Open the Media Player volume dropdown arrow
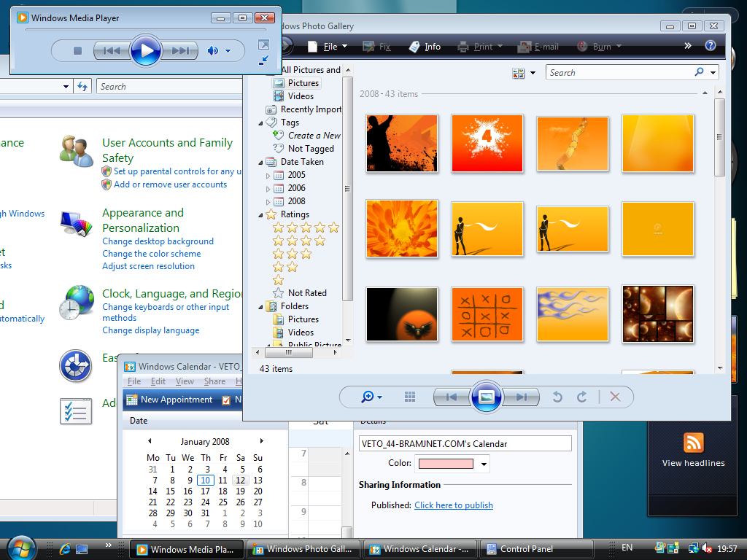This screenshot has width=747, height=560. click(228, 50)
